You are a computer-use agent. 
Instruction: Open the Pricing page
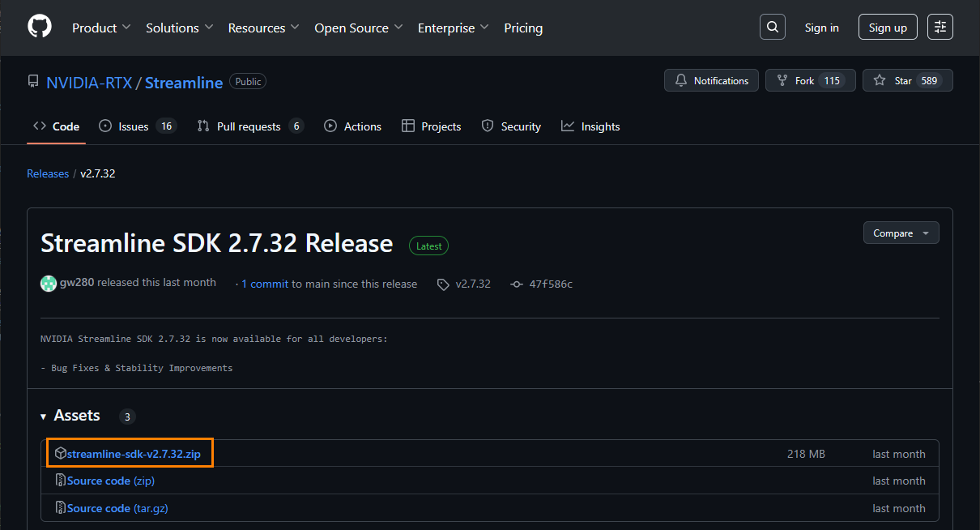[x=523, y=28]
